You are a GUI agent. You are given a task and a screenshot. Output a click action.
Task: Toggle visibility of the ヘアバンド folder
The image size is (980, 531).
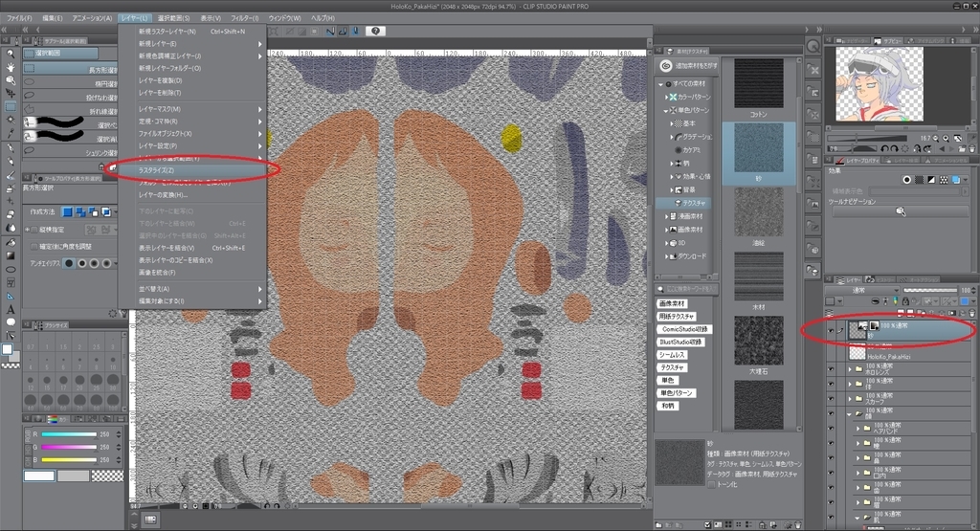pyautogui.click(x=831, y=428)
